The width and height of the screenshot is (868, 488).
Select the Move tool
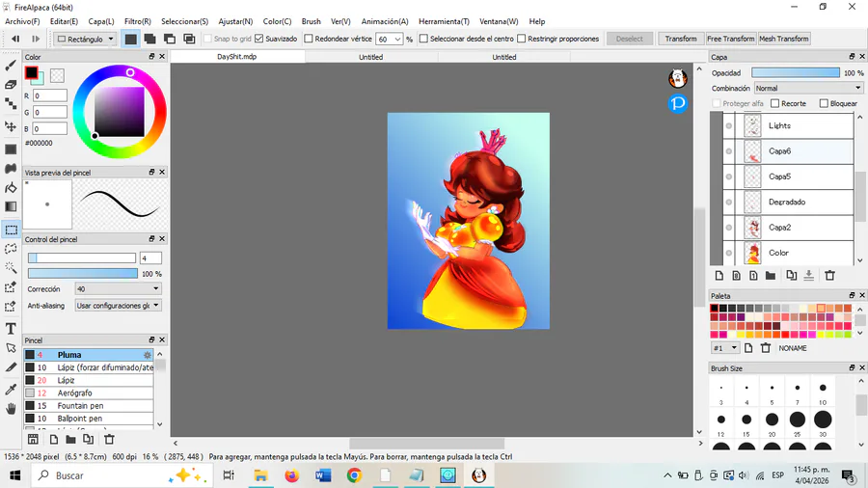tap(11, 126)
